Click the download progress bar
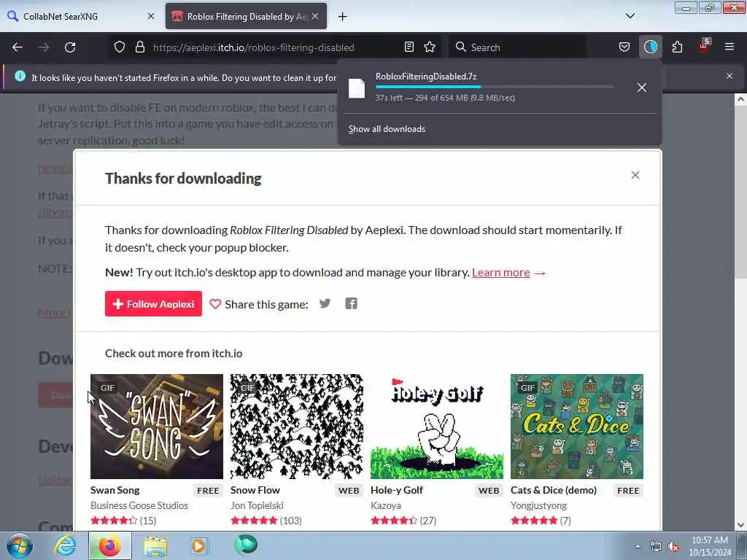The image size is (747, 560). coord(495,87)
